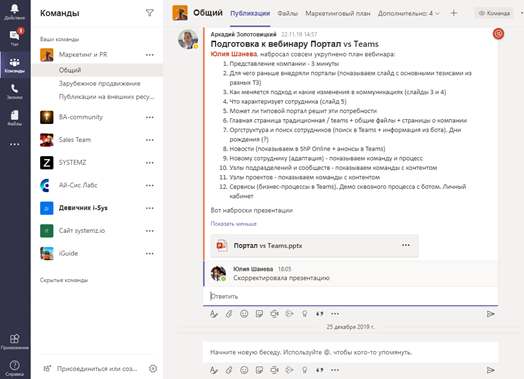Select the Зарубежное продвижение channel

tap(100, 83)
